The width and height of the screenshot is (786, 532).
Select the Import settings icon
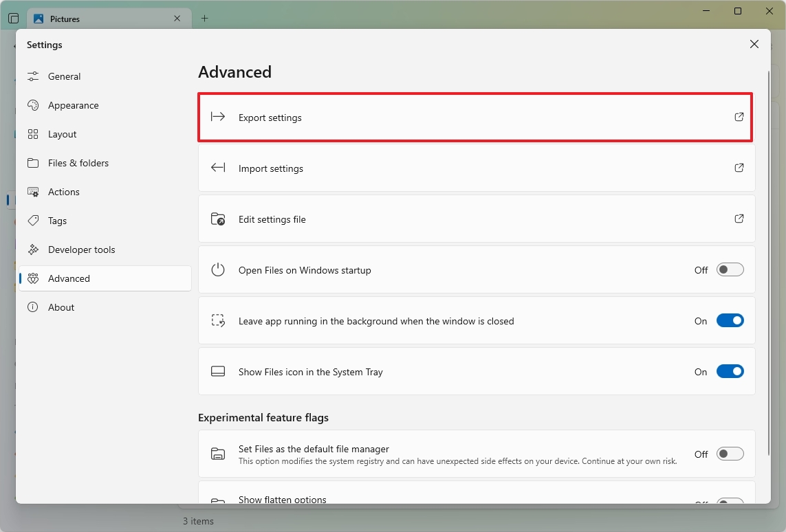218,168
